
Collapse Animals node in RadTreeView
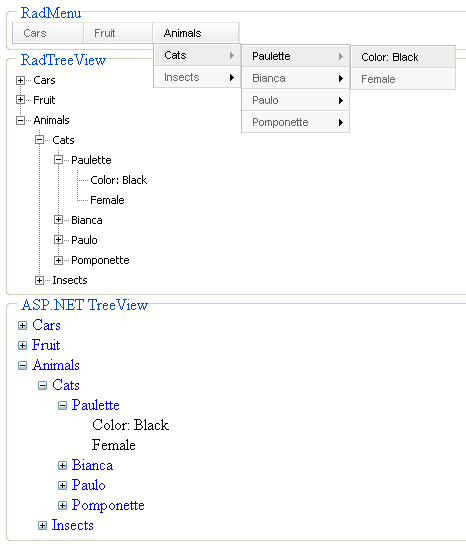click(x=20, y=120)
